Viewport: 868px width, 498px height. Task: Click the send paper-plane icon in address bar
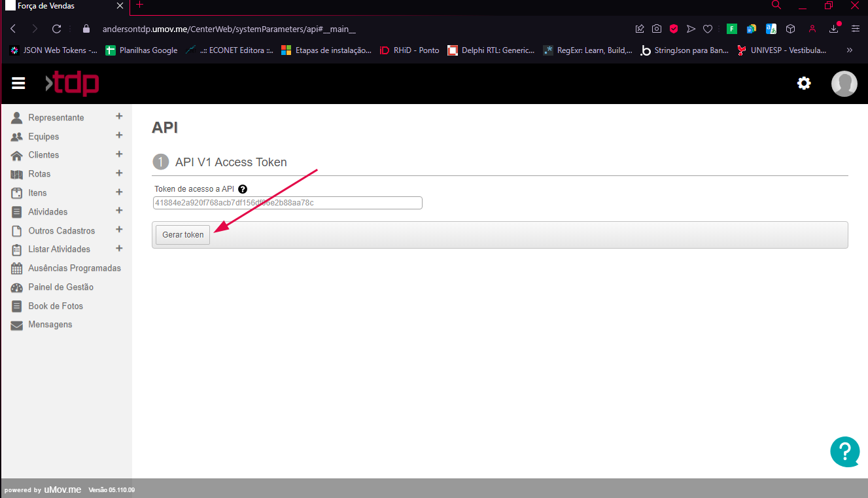tap(691, 29)
